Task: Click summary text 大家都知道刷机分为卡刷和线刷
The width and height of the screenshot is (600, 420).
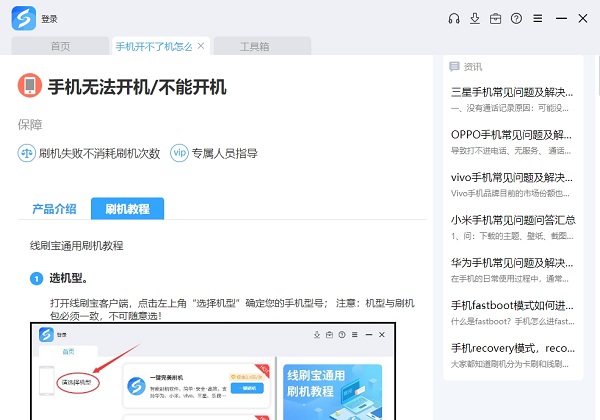Action: [x=510, y=364]
